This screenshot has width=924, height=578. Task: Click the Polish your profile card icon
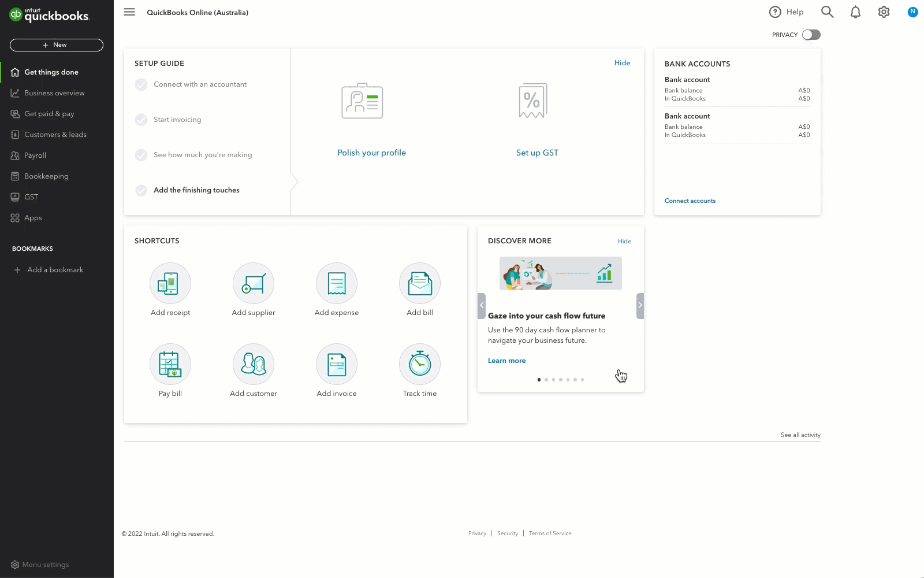pos(362,101)
